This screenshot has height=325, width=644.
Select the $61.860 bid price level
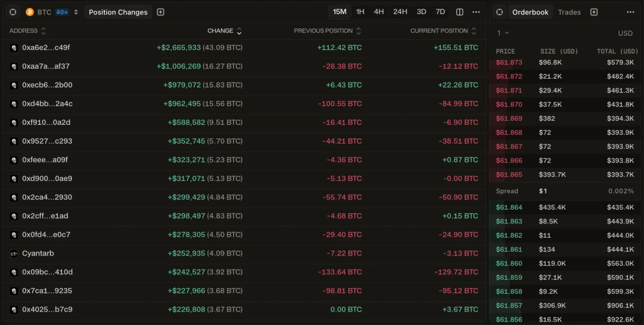509,264
